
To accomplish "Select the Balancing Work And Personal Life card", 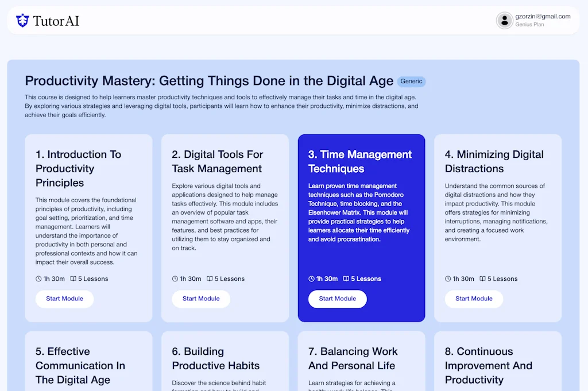I will 362,361.
